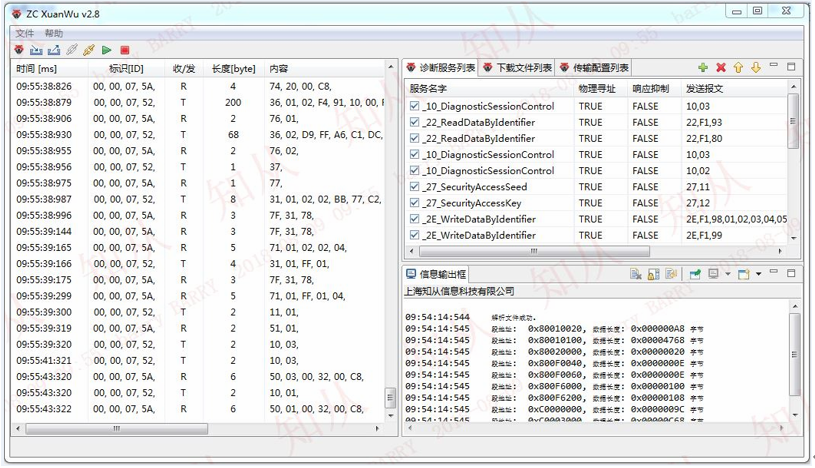
Task: Move the service down with yellow down arrow
Action: (756, 68)
